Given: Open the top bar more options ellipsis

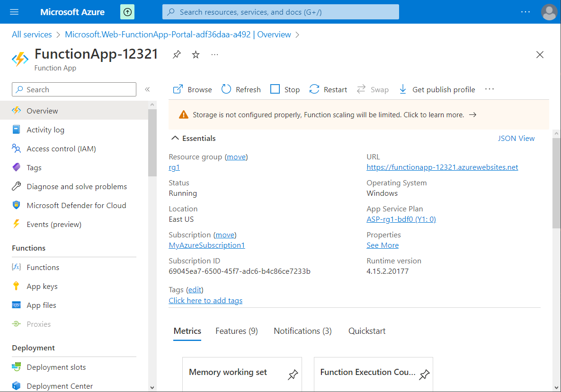Looking at the screenshot, I should (525, 12).
